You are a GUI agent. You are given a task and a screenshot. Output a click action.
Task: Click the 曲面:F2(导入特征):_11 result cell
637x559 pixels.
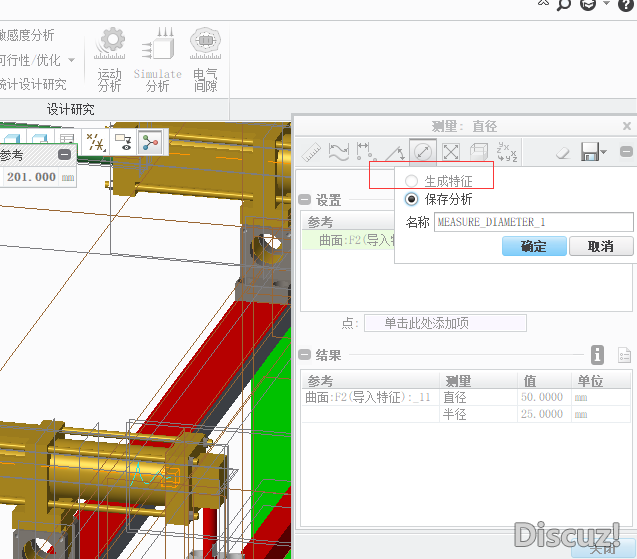(x=368, y=397)
